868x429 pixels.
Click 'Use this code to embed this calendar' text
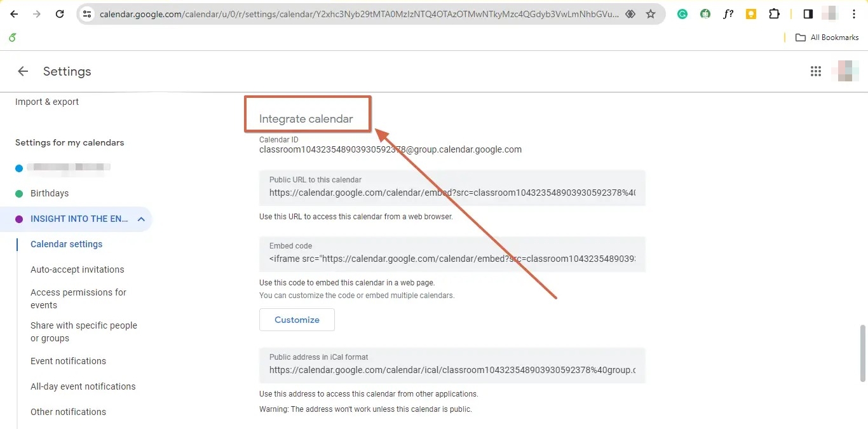click(347, 283)
